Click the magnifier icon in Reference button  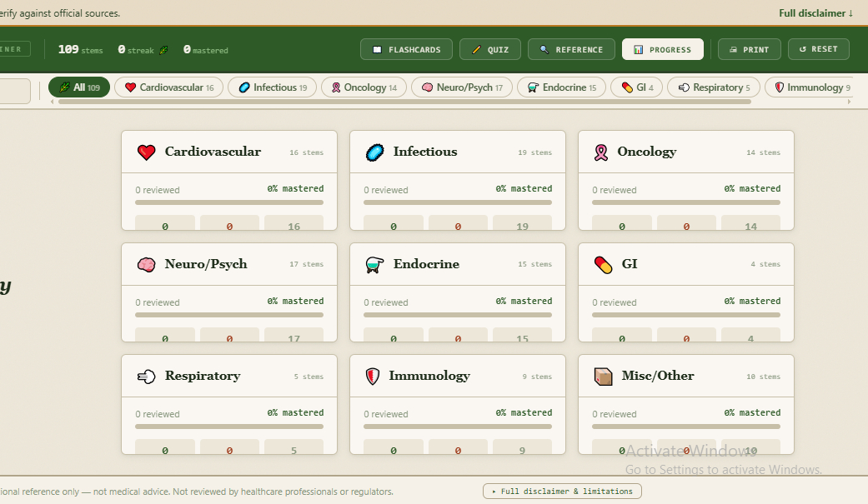tap(544, 50)
